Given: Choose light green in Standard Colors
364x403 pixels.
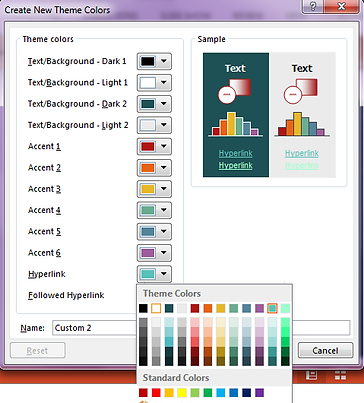Looking at the screenshot, I should pos(195,393).
